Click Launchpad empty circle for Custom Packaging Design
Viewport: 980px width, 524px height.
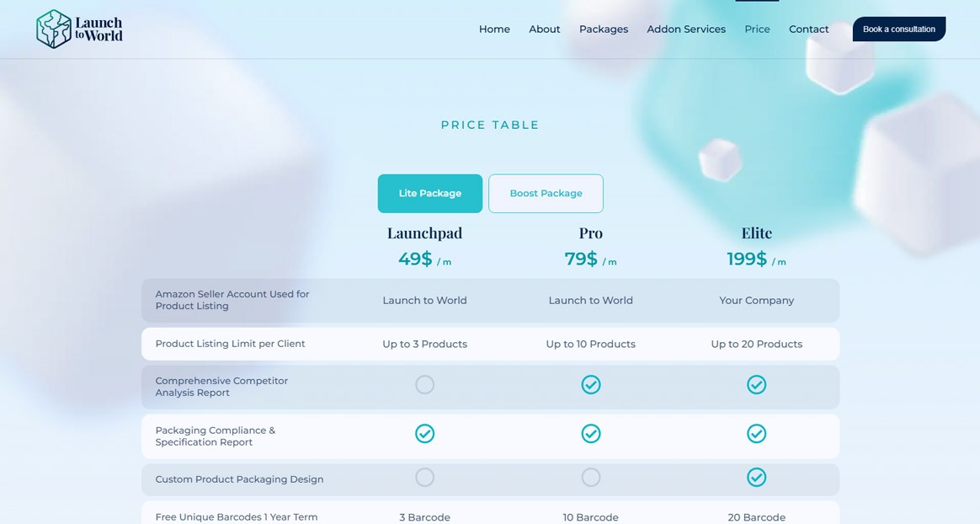[424, 478]
